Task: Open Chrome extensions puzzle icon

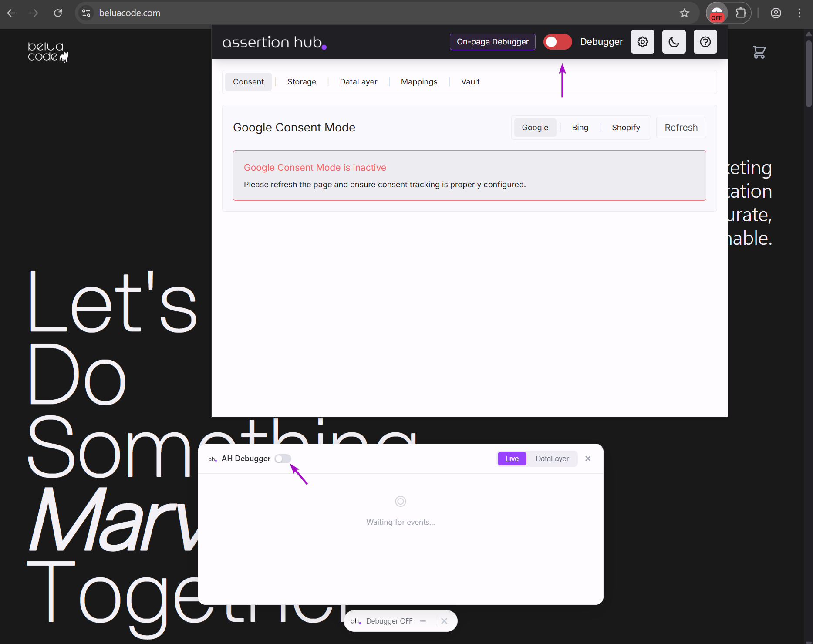Action: tap(742, 13)
